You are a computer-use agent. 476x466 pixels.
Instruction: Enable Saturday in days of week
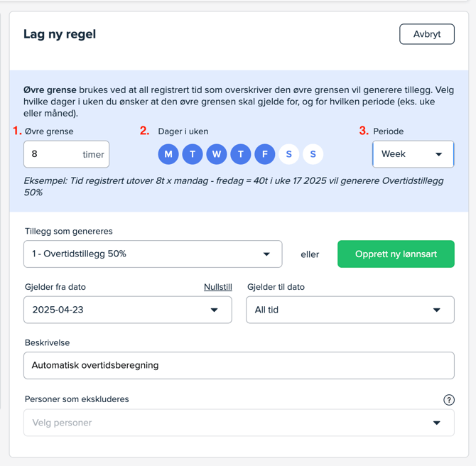(x=289, y=154)
